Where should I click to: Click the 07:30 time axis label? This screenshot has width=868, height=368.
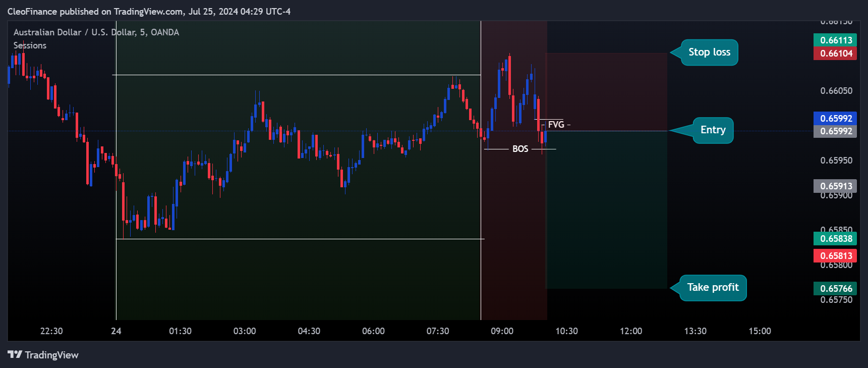[438, 331]
